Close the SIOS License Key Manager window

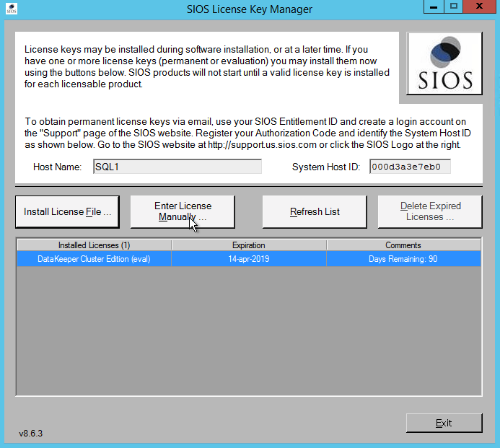(479, 7)
